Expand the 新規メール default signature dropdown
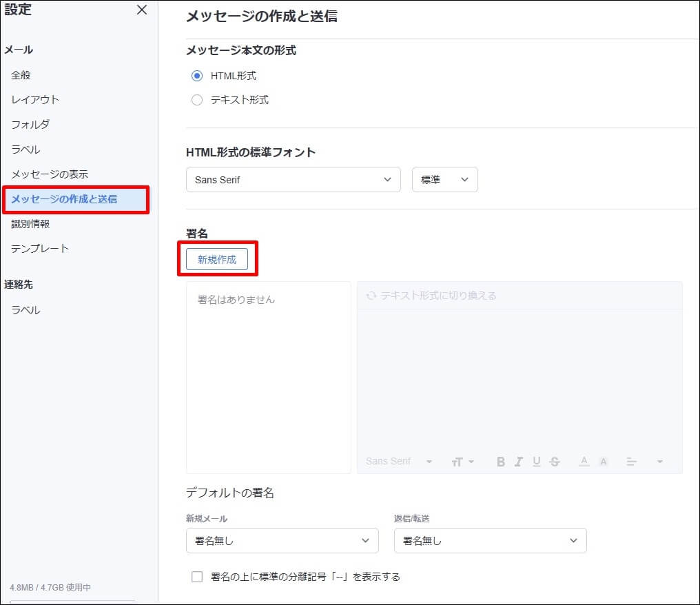The image size is (700, 605). [282, 541]
